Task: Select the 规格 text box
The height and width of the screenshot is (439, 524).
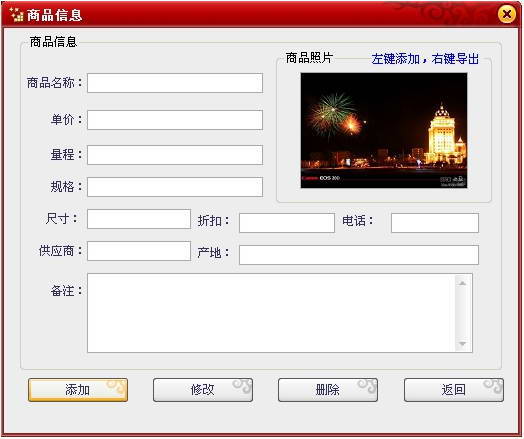Action: click(175, 187)
